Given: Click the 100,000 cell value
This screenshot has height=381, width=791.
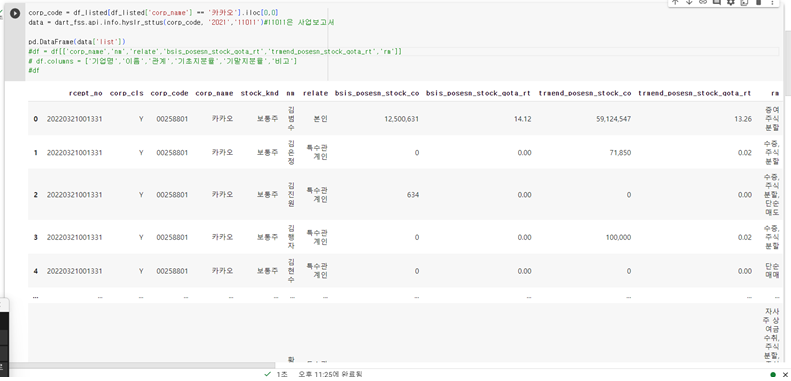Looking at the screenshot, I should point(618,237).
